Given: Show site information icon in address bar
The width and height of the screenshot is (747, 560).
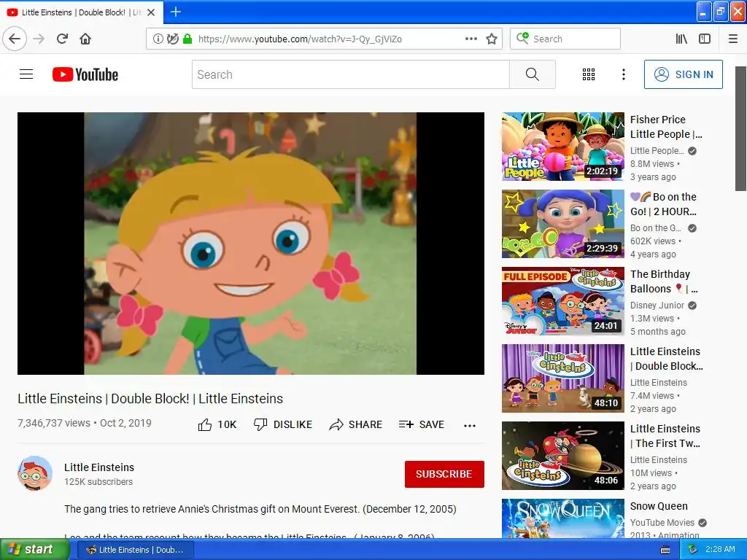Looking at the screenshot, I should [x=158, y=39].
